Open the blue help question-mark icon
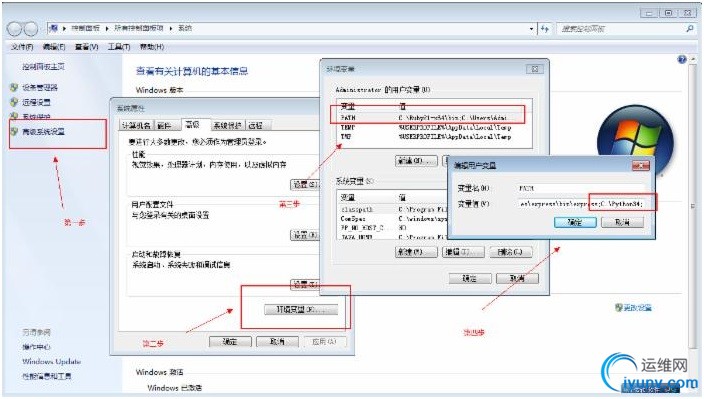 click(x=682, y=59)
